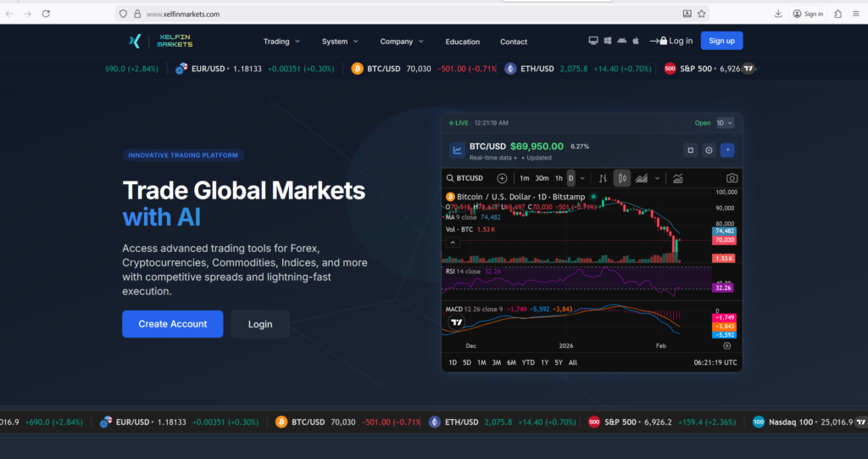Click the Create Account button
This screenshot has height=459, width=868.
(x=172, y=324)
